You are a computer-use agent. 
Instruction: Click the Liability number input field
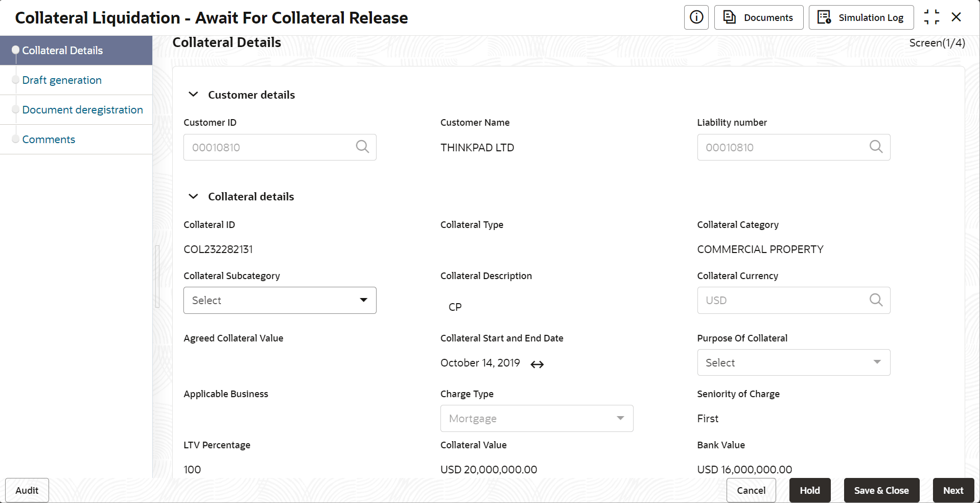click(794, 147)
